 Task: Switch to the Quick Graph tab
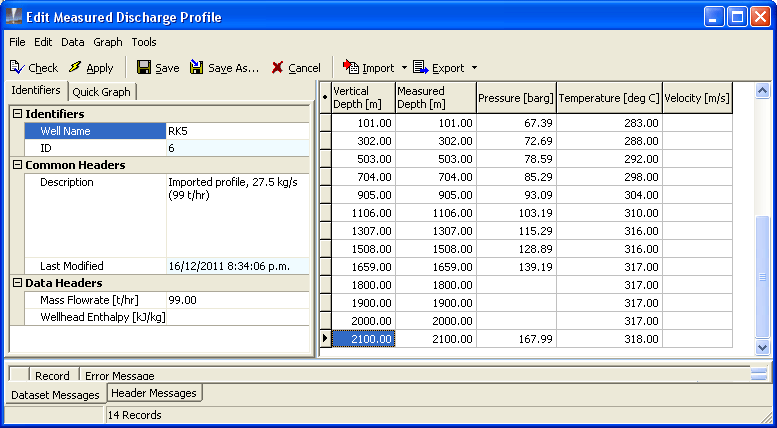pyautogui.click(x=101, y=92)
